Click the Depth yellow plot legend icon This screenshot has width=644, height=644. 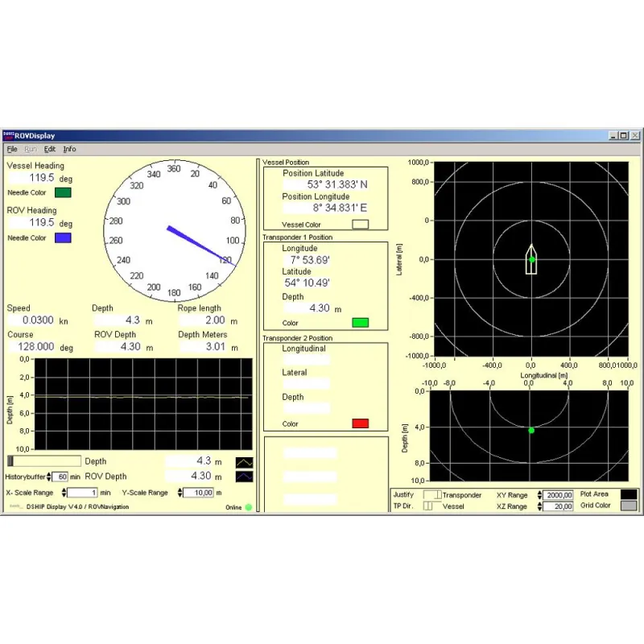point(245,463)
